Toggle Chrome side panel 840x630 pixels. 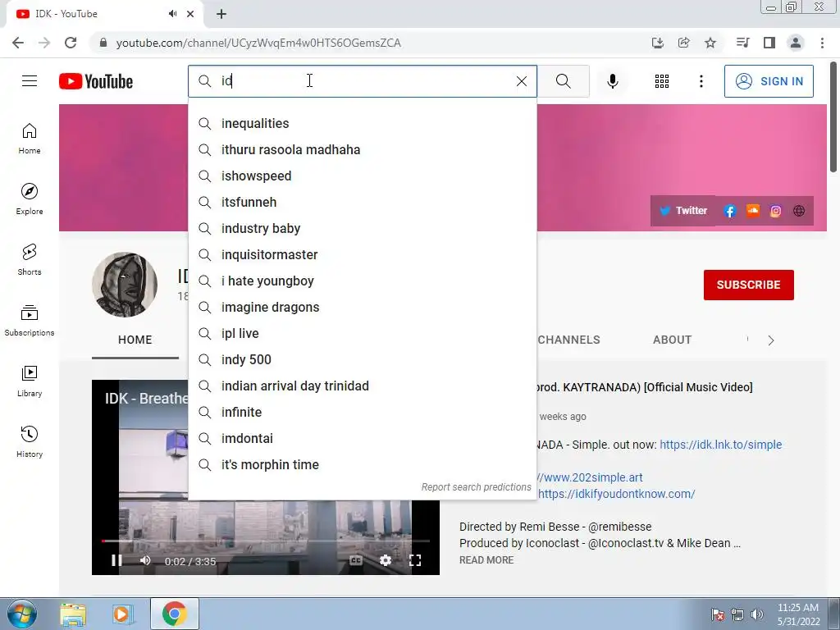(x=769, y=43)
